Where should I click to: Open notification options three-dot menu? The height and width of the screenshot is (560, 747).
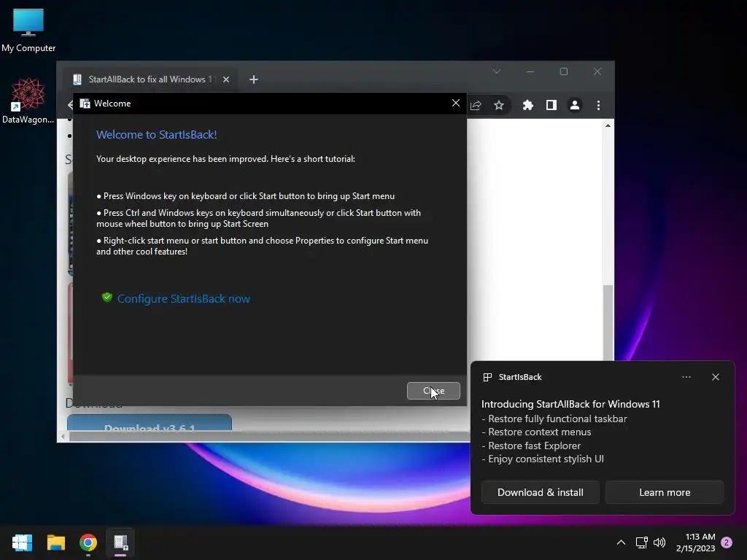point(686,377)
